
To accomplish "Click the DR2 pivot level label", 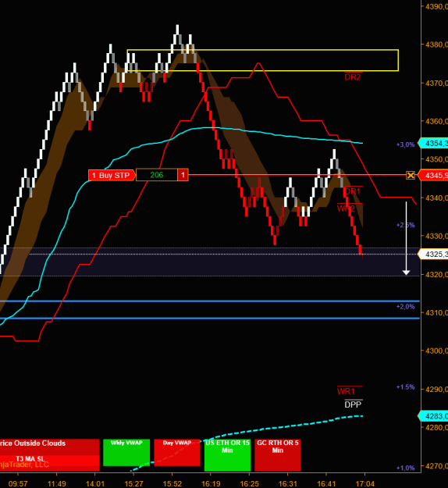I will (353, 77).
